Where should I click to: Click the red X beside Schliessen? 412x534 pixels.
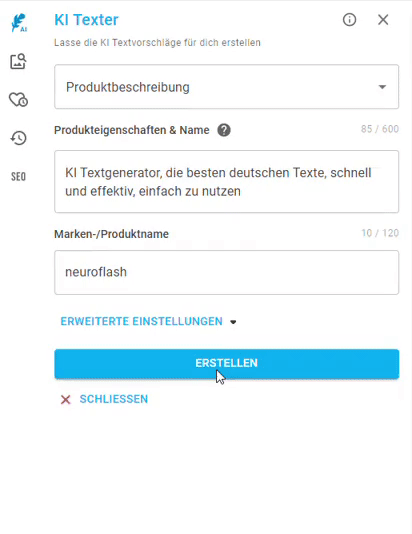coord(65,399)
